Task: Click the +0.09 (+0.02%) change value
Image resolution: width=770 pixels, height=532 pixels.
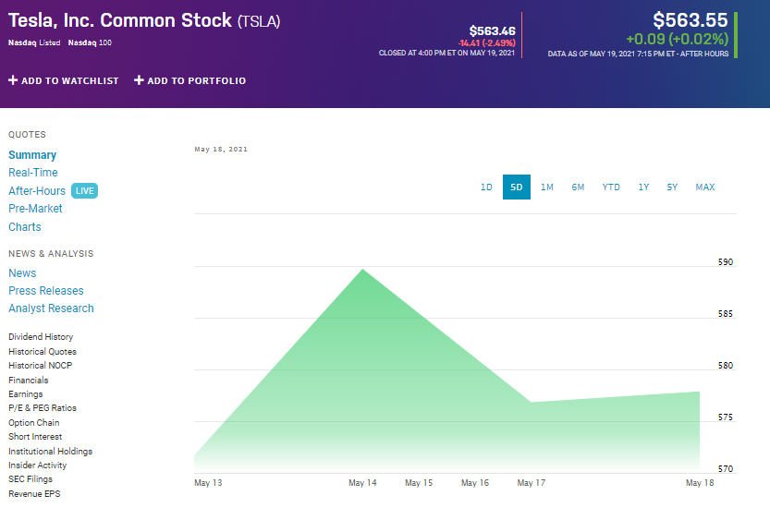Action: click(x=678, y=40)
